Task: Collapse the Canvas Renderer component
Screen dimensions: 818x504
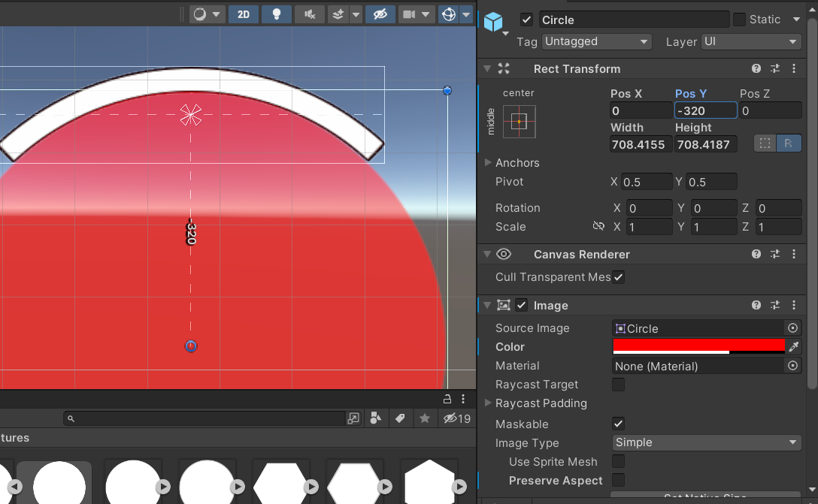Action: pos(486,255)
